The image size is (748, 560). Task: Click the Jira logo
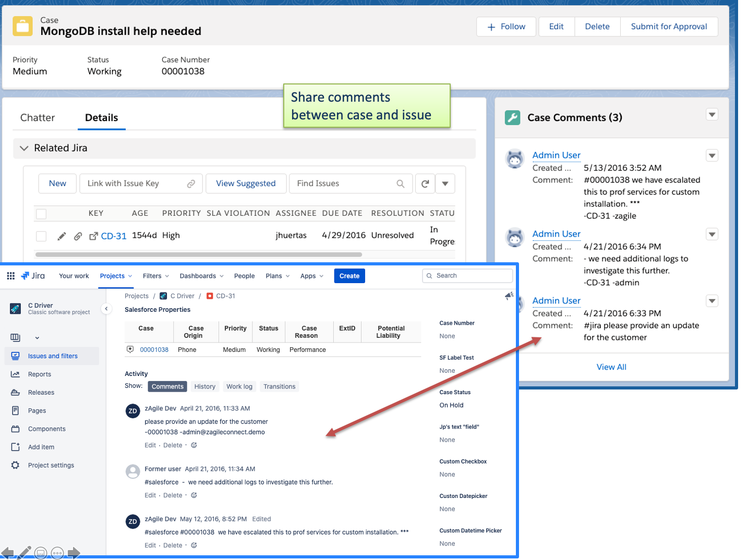tap(33, 276)
